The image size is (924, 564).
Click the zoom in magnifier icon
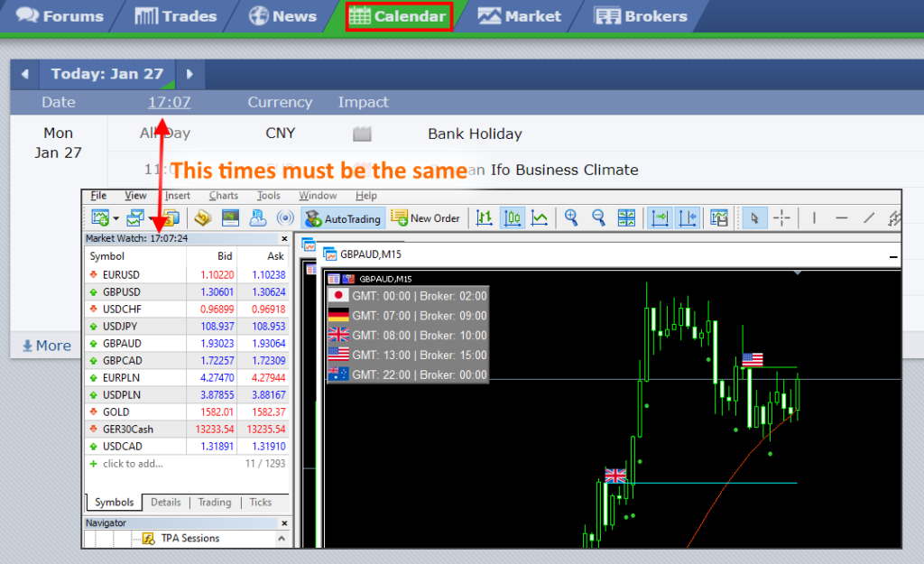tap(571, 217)
